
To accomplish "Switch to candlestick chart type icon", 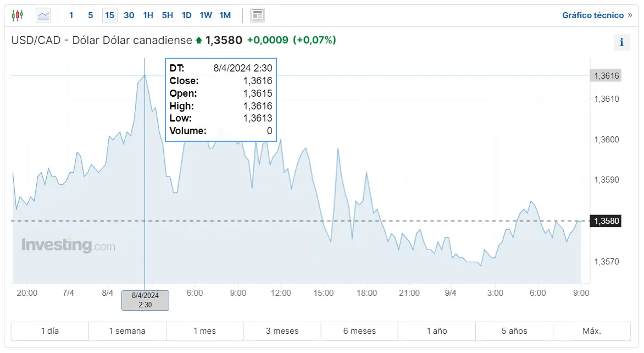I will point(17,15).
